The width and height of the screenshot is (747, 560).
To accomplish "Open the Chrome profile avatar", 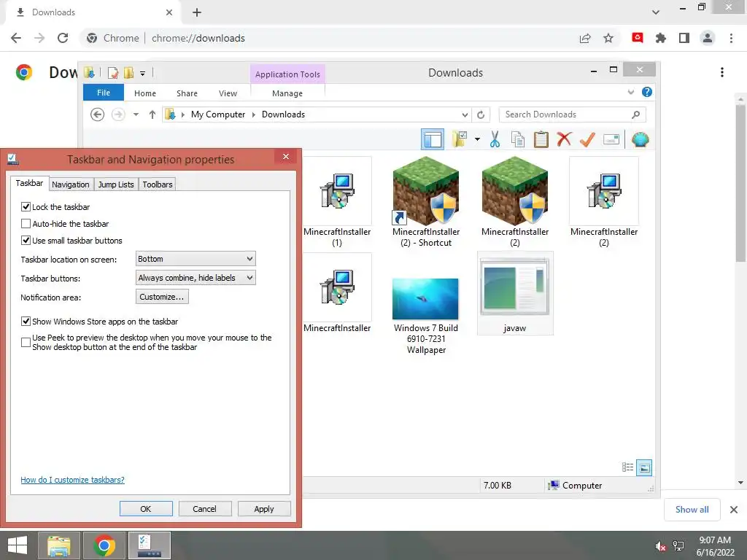I will point(708,38).
